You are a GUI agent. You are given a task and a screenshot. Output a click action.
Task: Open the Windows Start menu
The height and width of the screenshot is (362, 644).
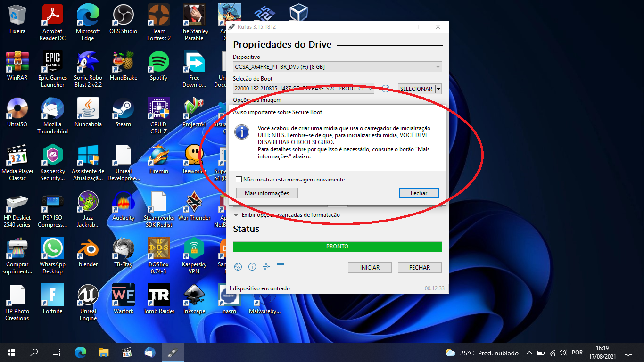point(11,352)
